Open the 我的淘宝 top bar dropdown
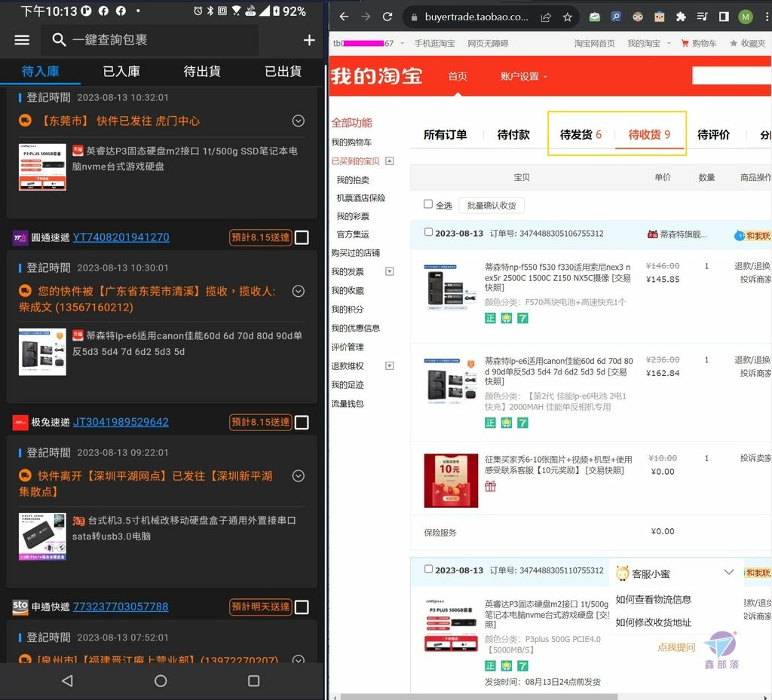 point(649,43)
